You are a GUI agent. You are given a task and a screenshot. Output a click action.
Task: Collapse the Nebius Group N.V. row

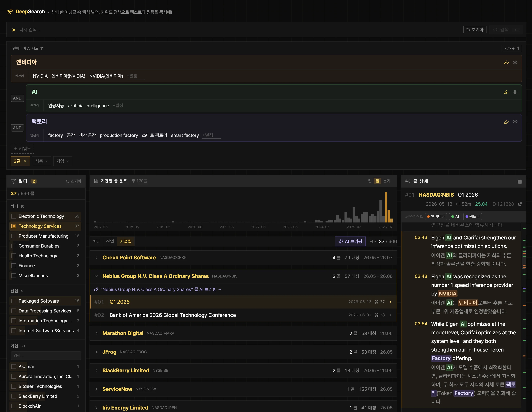[243, 276]
